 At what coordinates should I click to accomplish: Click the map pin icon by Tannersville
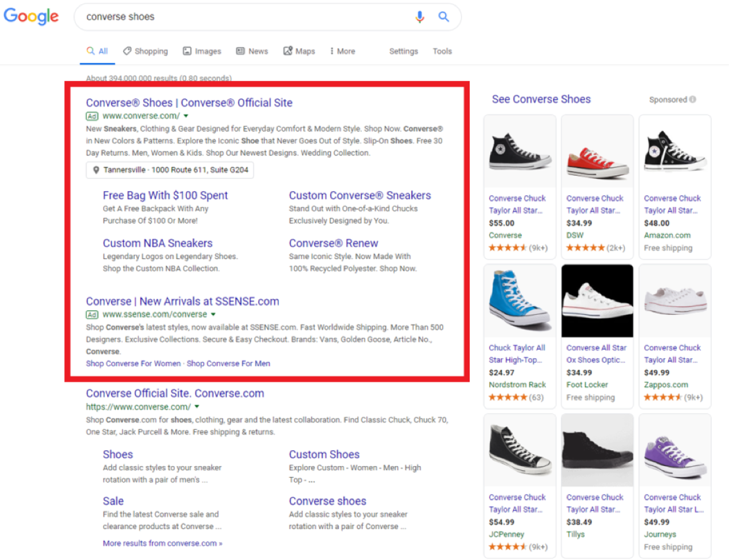(x=96, y=170)
